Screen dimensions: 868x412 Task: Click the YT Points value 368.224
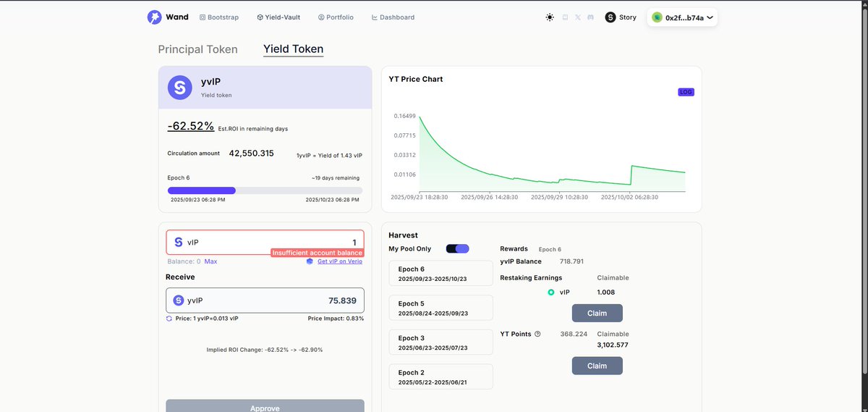coord(574,334)
